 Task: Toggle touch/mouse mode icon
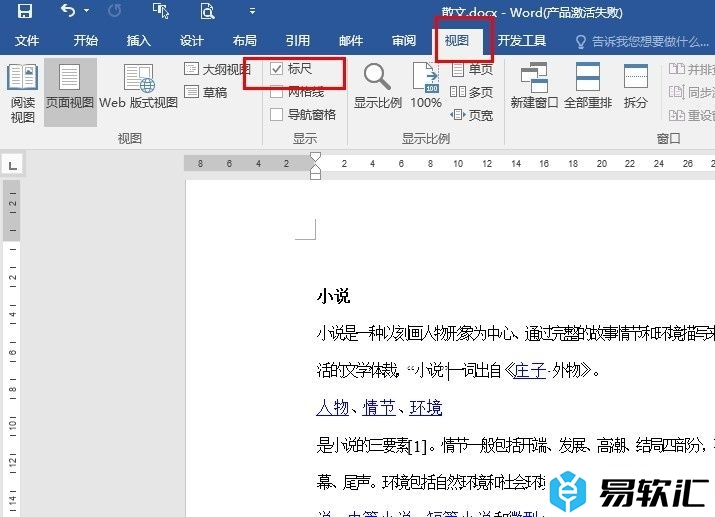(x=161, y=10)
